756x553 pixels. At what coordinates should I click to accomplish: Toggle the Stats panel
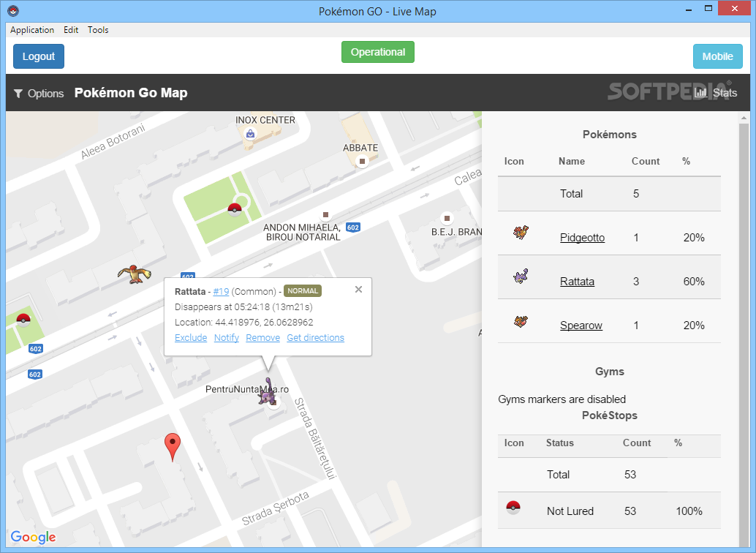coord(716,93)
